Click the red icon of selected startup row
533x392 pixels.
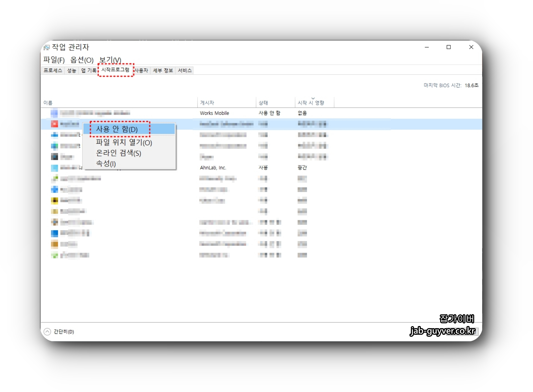(x=54, y=124)
